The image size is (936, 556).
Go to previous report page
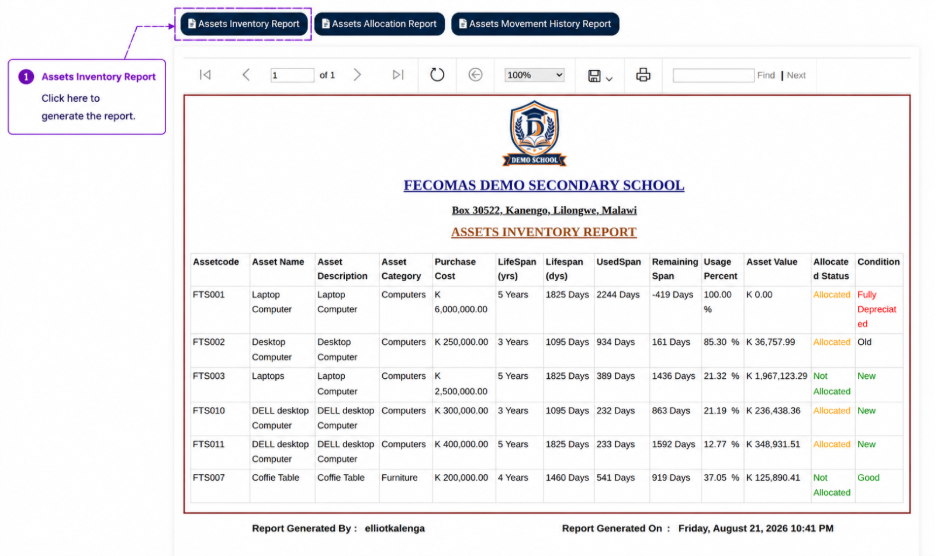click(x=246, y=75)
